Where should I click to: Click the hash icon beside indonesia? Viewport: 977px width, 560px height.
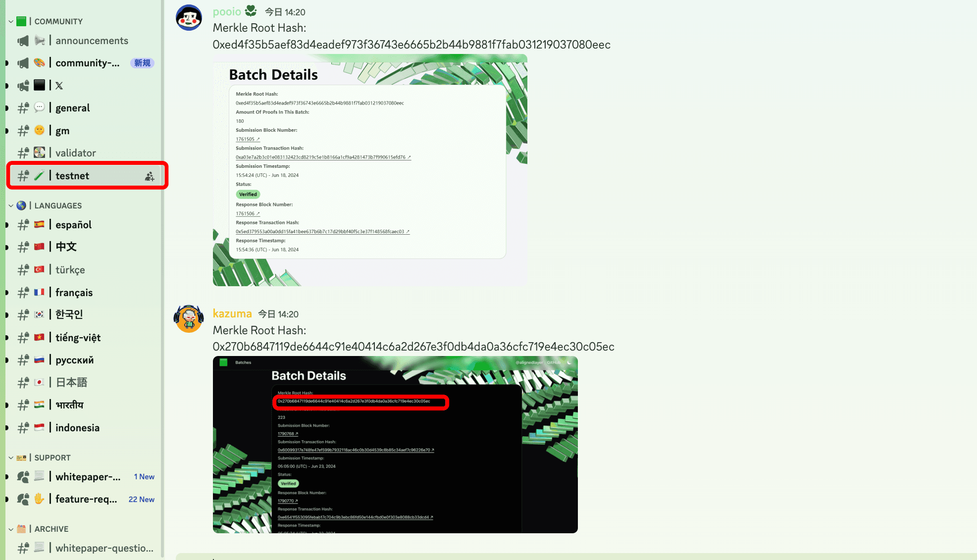(23, 428)
